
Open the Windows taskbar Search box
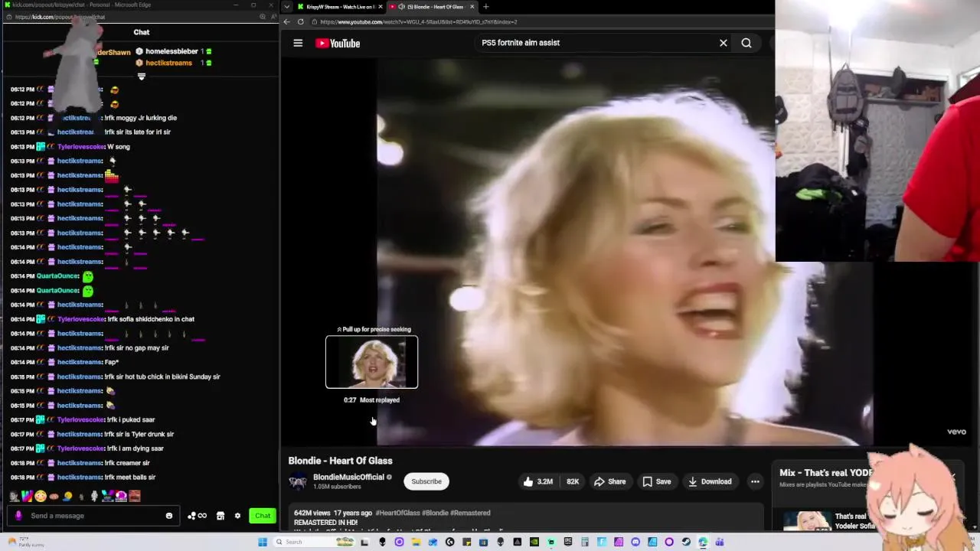click(315, 542)
